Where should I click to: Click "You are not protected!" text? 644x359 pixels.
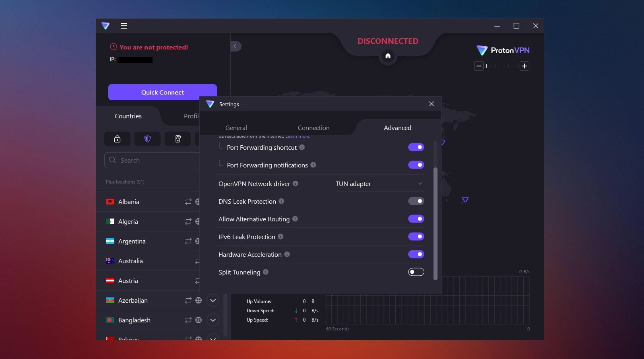pos(154,47)
